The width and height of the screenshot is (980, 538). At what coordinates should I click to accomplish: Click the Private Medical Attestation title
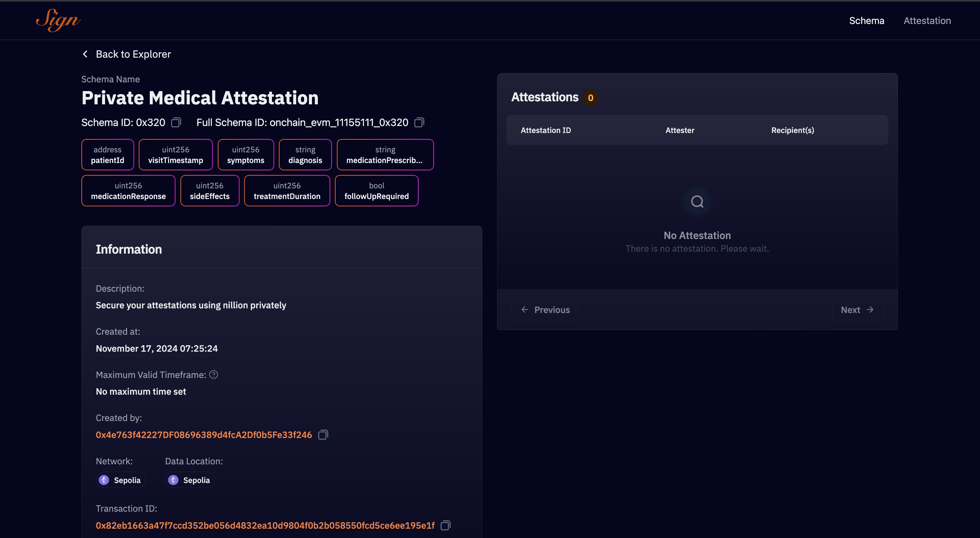coord(200,98)
